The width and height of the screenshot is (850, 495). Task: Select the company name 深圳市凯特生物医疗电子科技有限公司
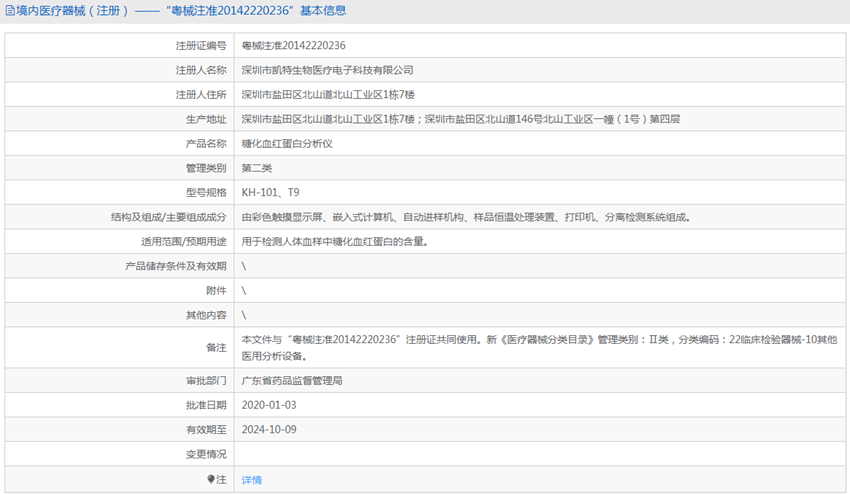[x=327, y=70]
